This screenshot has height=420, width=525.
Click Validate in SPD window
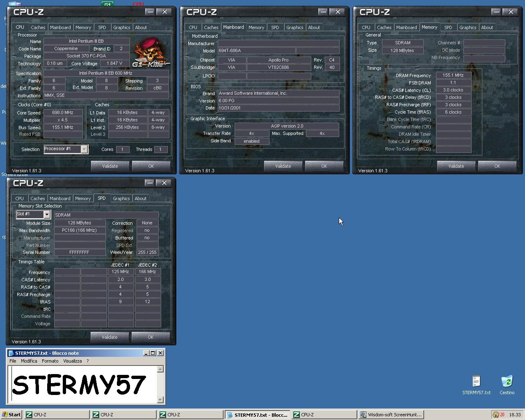[x=110, y=337]
